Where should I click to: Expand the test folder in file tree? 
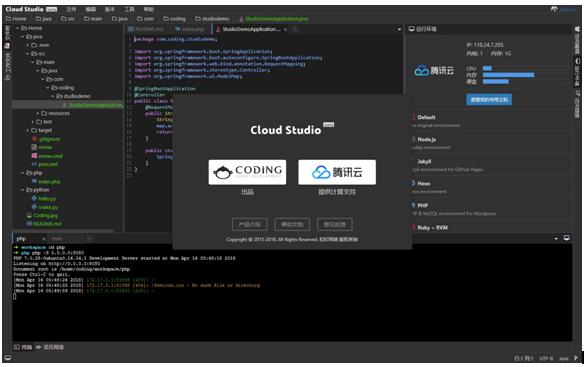point(33,122)
